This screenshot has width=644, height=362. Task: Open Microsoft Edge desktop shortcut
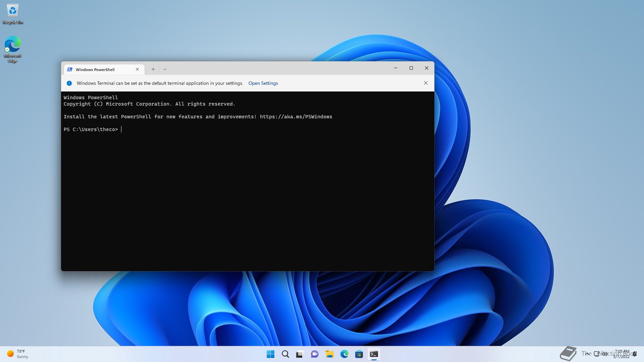(x=12, y=49)
